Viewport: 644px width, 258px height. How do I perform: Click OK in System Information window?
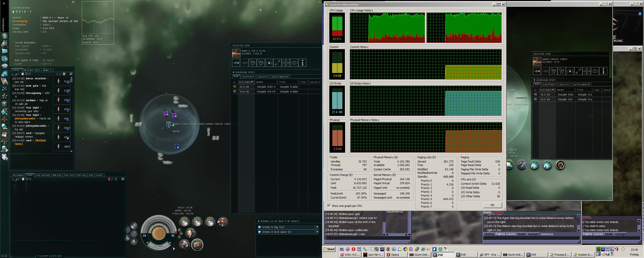point(492,205)
